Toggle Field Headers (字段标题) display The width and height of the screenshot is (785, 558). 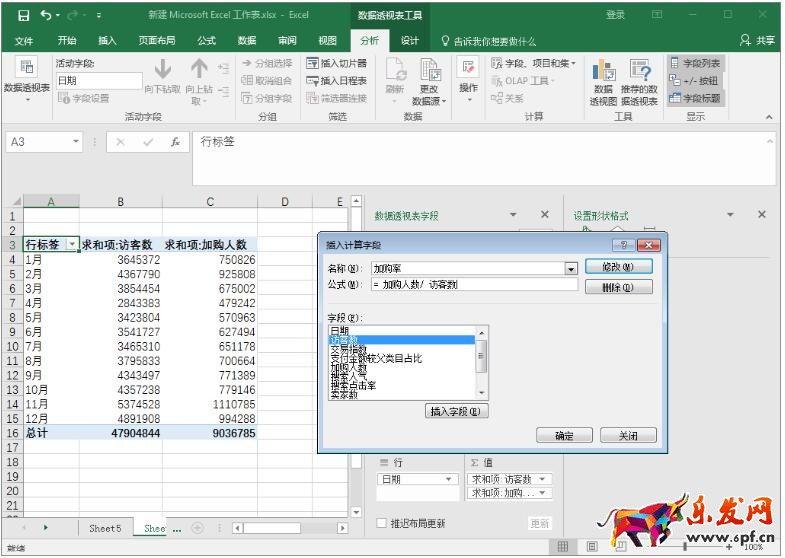point(695,98)
